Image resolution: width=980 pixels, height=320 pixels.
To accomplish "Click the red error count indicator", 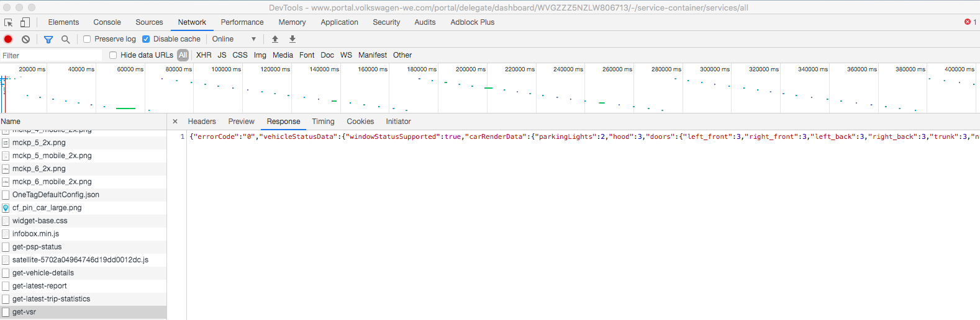I will pos(970,22).
